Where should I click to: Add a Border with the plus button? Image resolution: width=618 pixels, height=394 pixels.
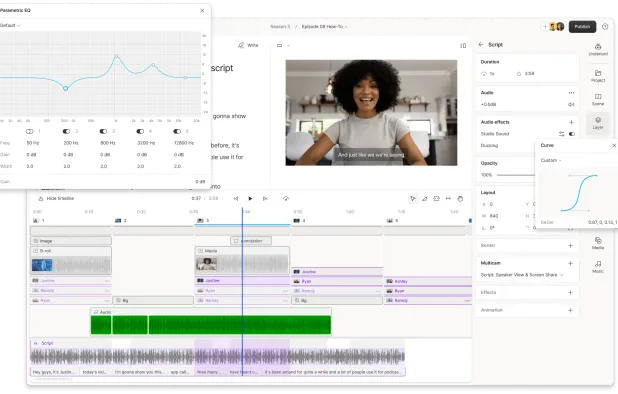point(570,245)
